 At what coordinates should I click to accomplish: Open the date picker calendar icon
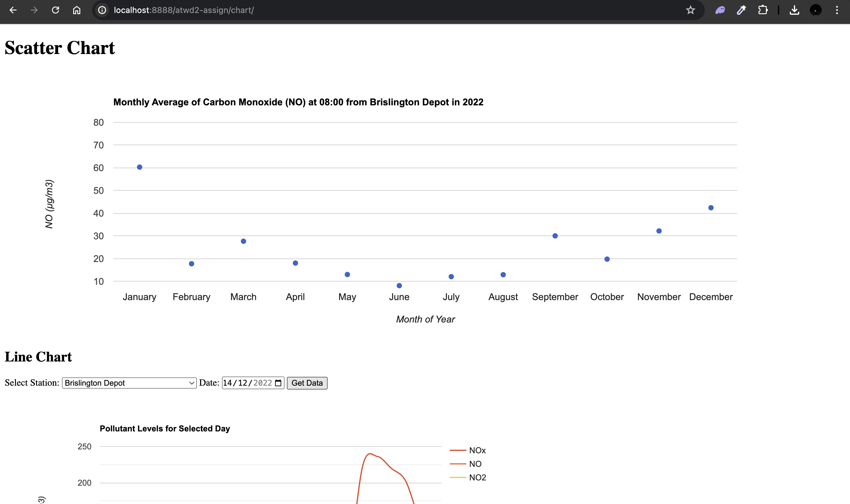[x=278, y=383]
